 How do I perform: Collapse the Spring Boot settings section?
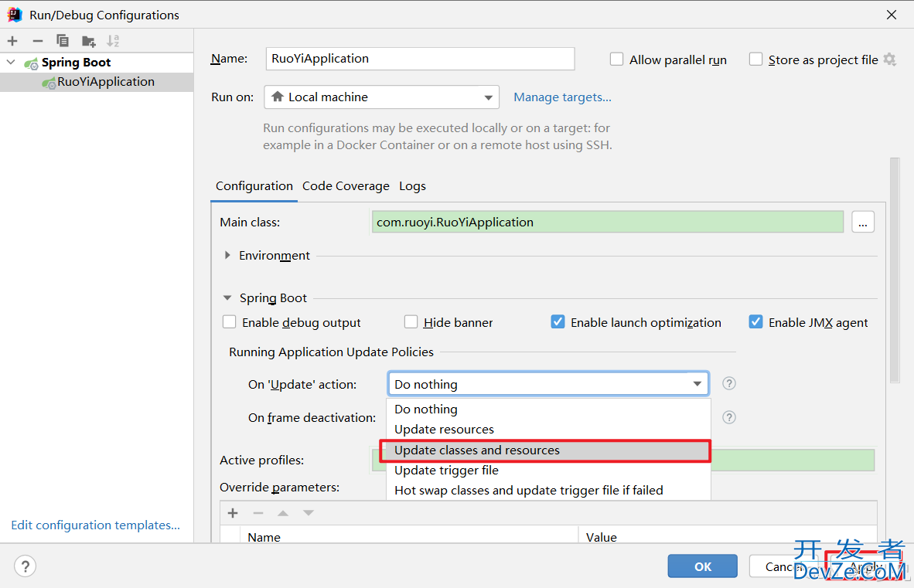pos(227,297)
